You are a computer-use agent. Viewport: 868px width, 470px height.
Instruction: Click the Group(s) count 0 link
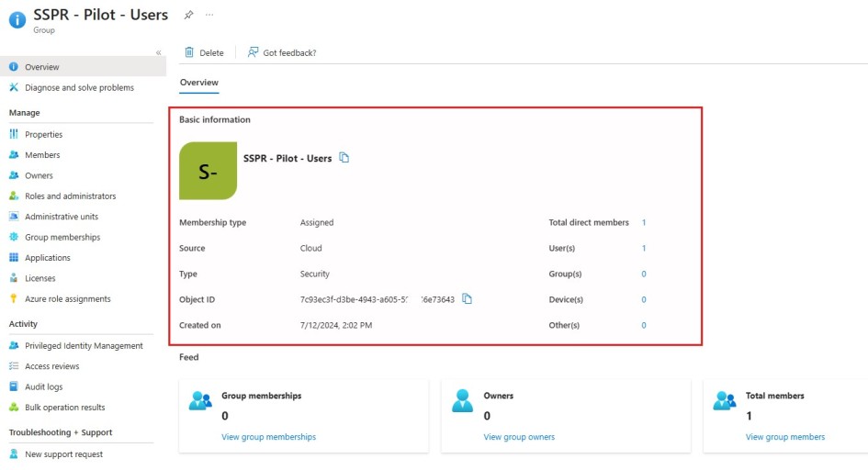[644, 274]
